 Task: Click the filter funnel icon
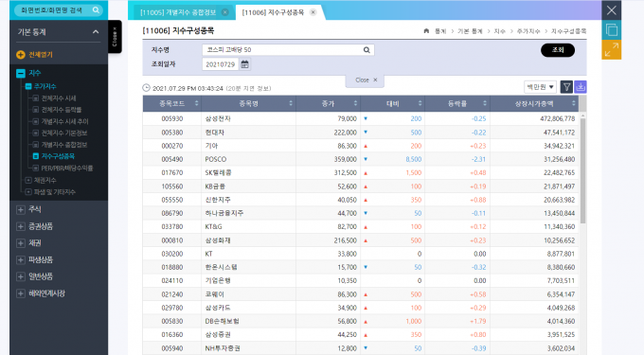[566, 87]
